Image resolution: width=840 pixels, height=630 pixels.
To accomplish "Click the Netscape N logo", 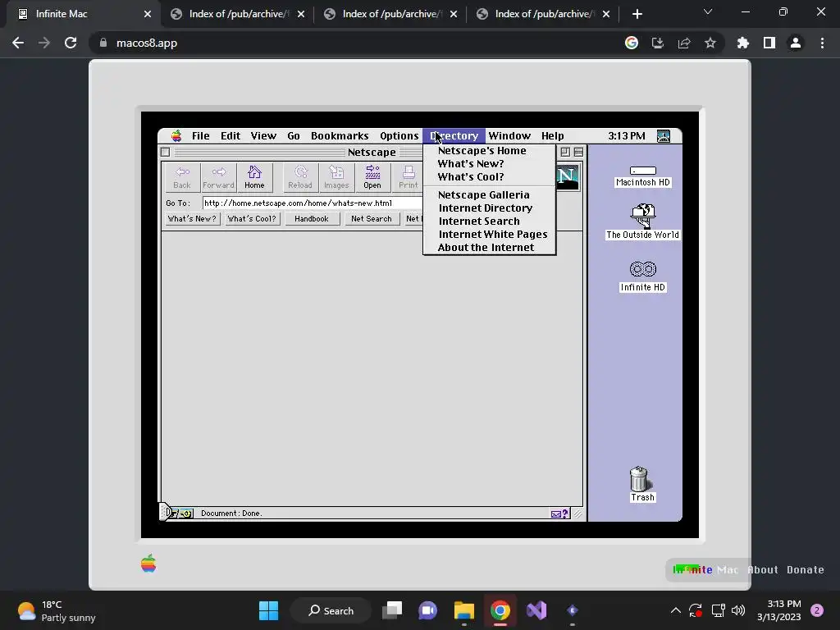I will coord(567,177).
